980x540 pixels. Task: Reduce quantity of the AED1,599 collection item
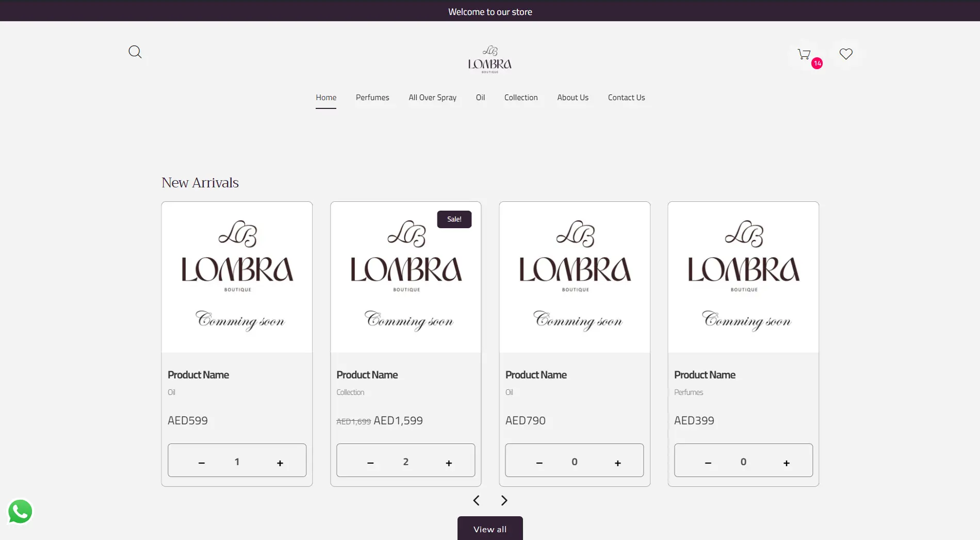tap(370, 463)
